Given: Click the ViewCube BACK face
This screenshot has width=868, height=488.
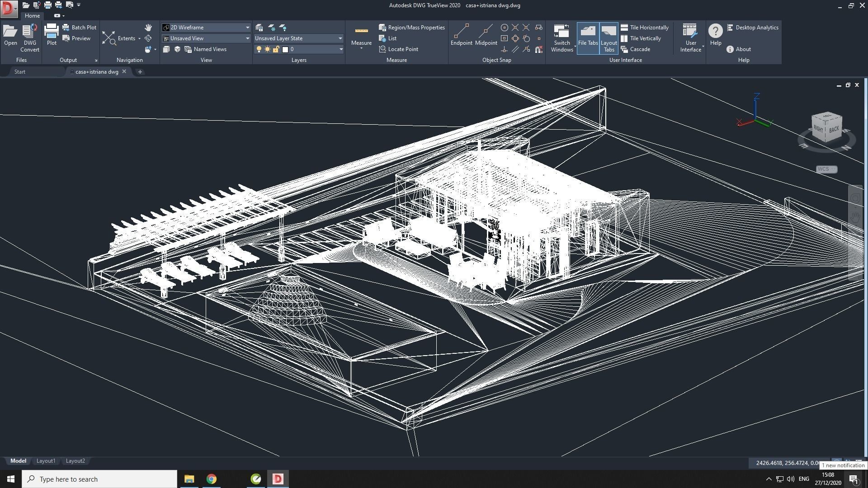Looking at the screenshot, I should point(834,129).
